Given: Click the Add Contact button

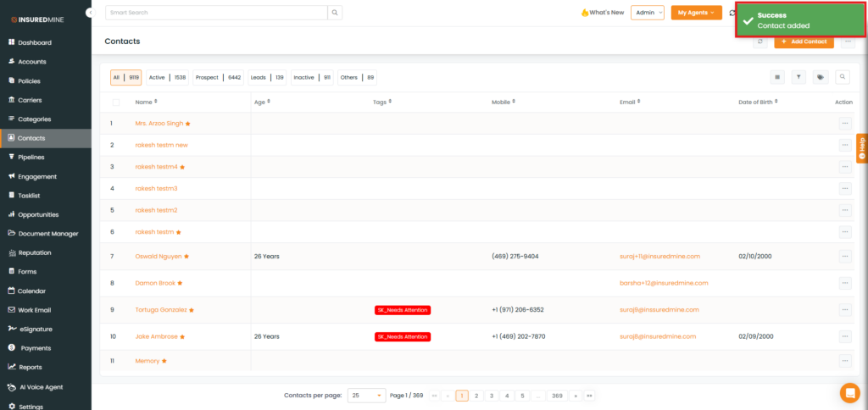Looking at the screenshot, I should tap(804, 42).
